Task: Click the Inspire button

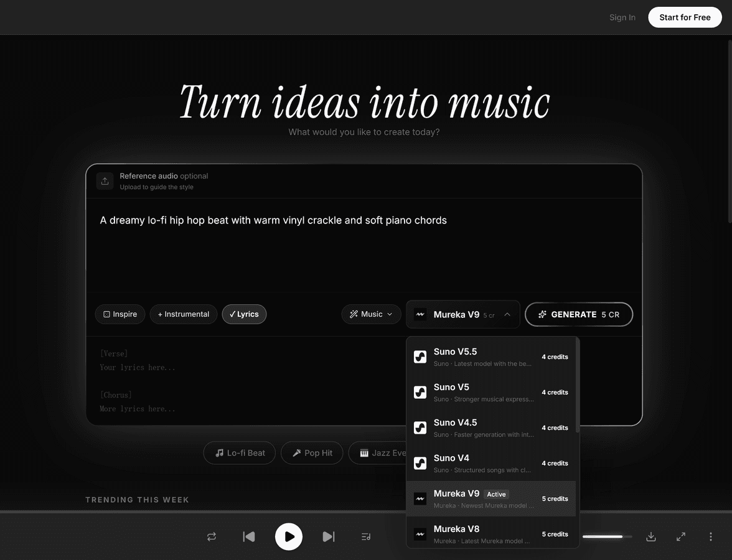Action: (120, 314)
